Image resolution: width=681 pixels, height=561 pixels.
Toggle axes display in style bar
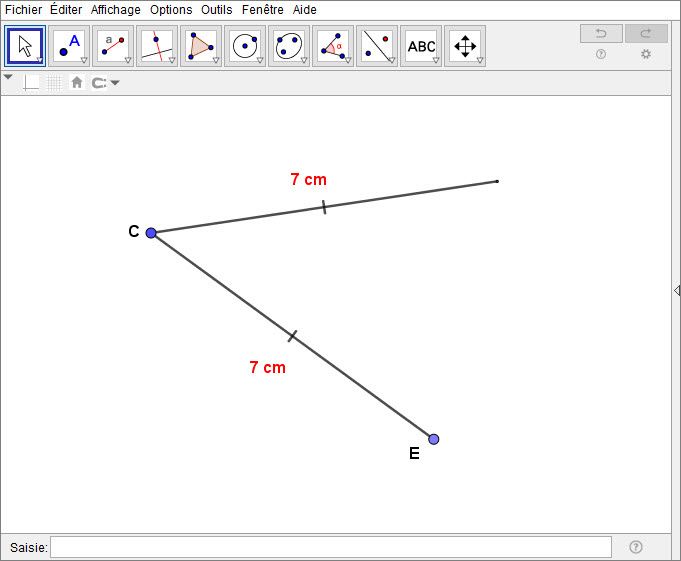pos(31,82)
